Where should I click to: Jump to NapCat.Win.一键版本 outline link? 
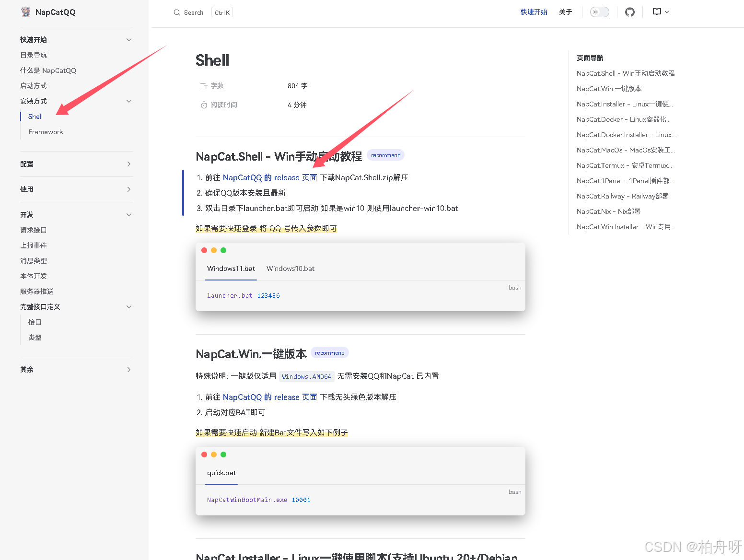point(609,89)
